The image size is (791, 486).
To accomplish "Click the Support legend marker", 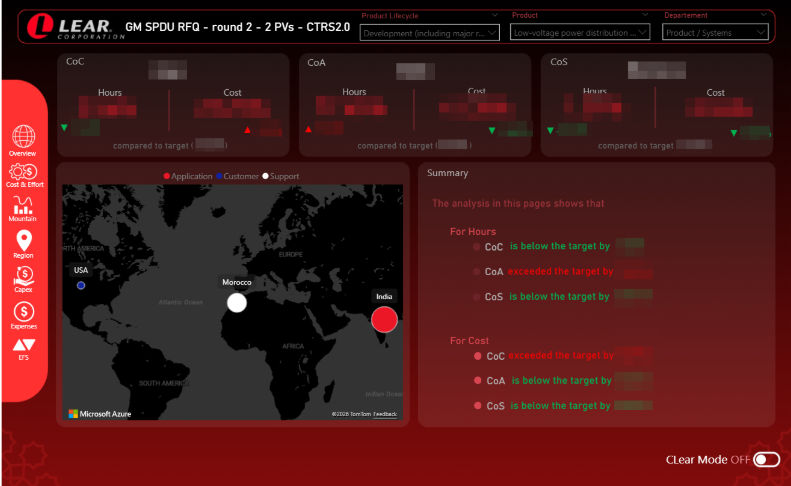I will pyautogui.click(x=265, y=176).
